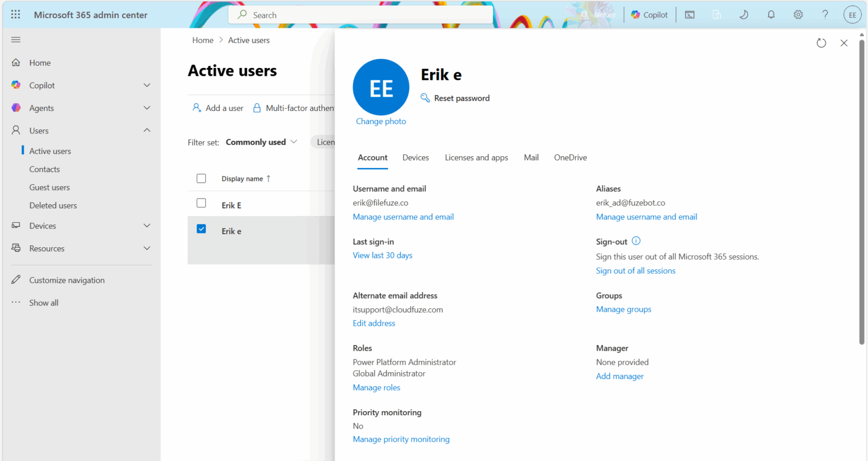Click the EE profile avatar photo
The height and width of the screenshot is (461, 868).
381,87
